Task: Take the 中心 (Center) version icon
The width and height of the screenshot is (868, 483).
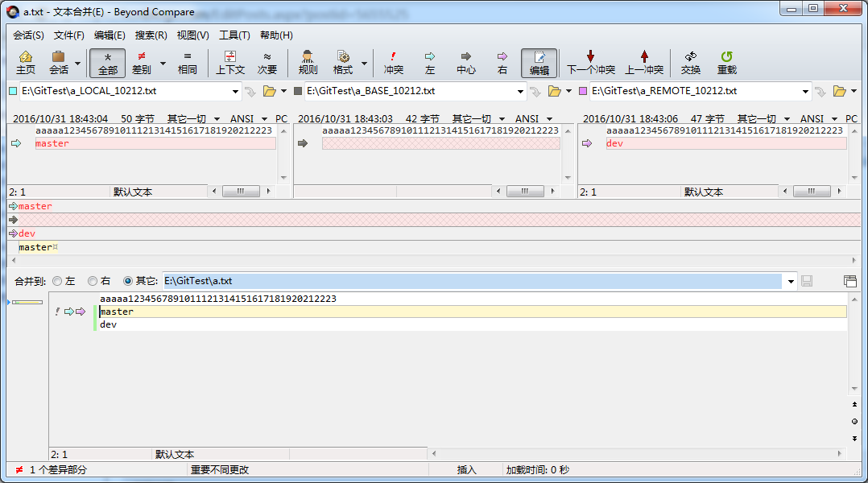Action: 465,62
